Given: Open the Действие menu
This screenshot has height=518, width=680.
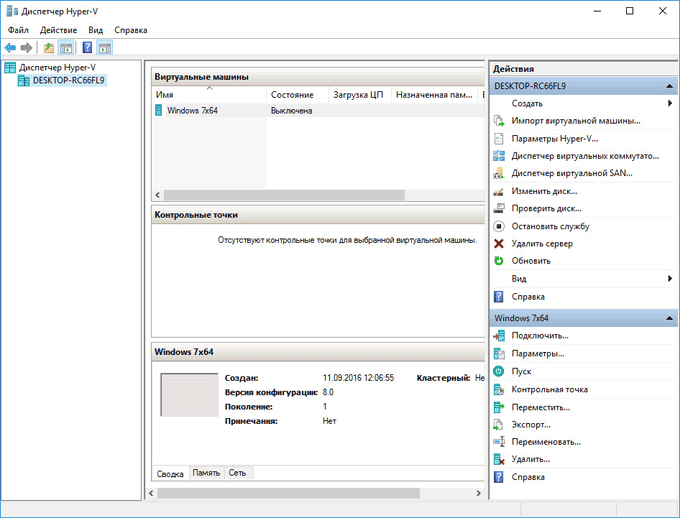Looking at the screenshot, I should 58,31.
